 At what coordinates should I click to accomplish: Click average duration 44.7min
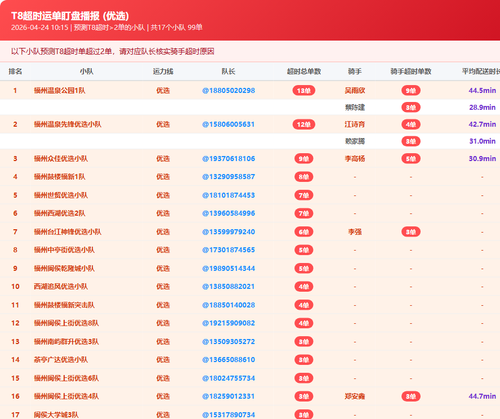(482, 396)
